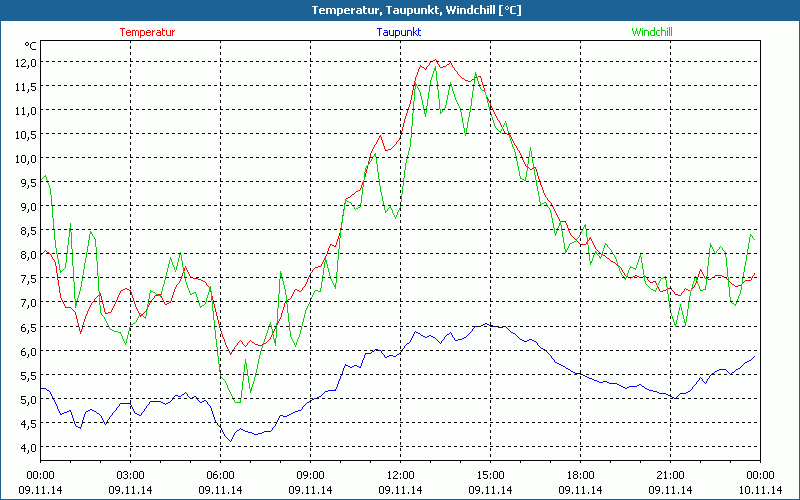Select the red 'Temperatur' legend label

coord(147,32)
